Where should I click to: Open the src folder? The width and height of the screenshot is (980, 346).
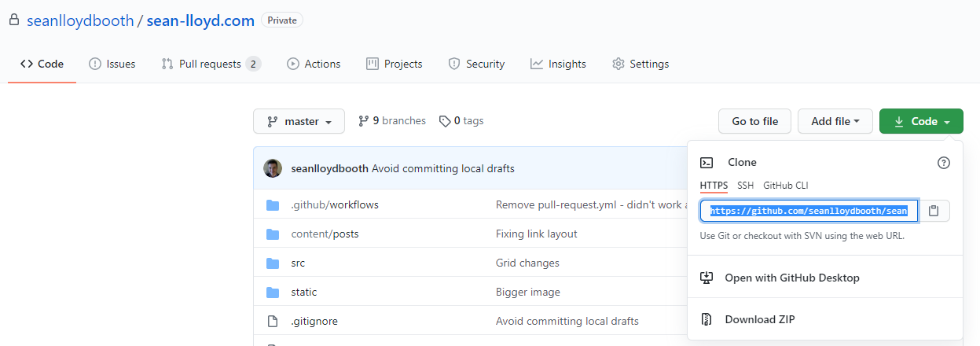(x=298, y=263)
